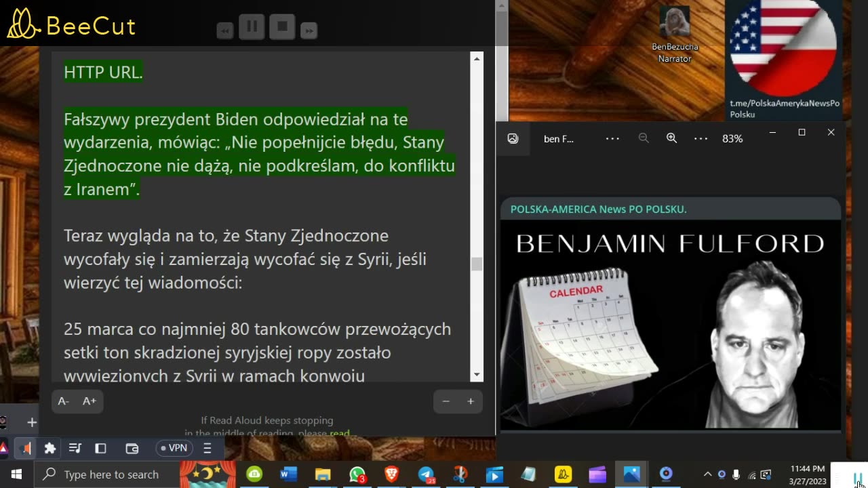Screen dimensions: 868x488
Task: Show hidden system tray icons
Action: 707,474
